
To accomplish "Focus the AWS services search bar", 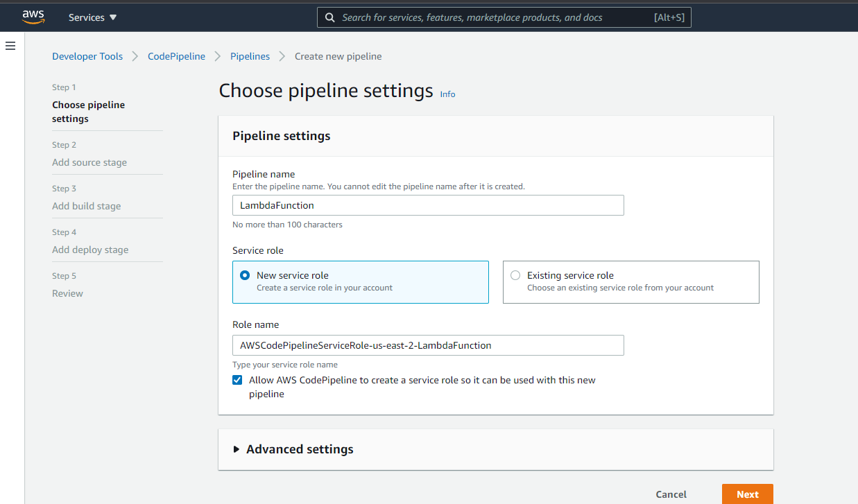I will pyautogui.click(x=496, y=17).
